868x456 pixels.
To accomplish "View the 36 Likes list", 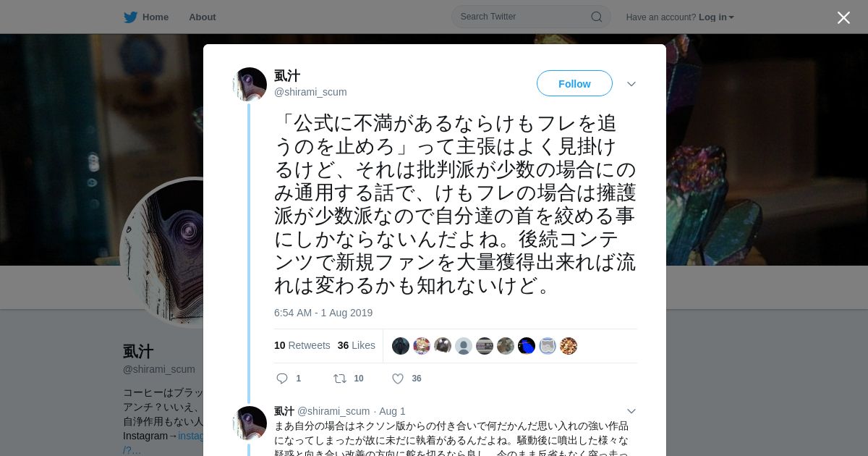I will point(357,345).
